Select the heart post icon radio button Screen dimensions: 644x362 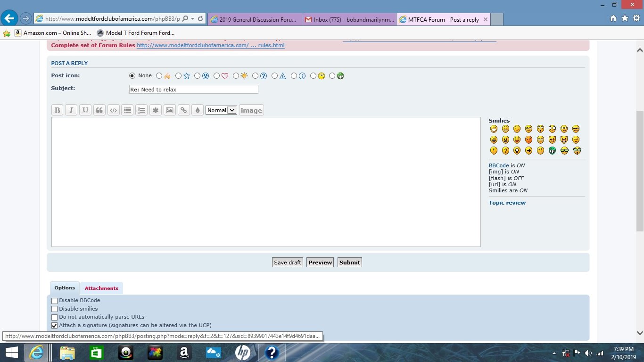tap(217, 76)
